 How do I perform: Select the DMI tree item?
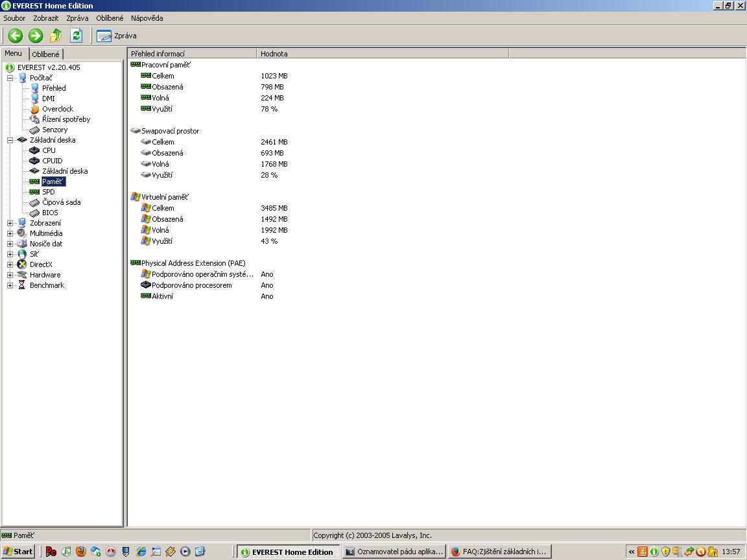48,99
